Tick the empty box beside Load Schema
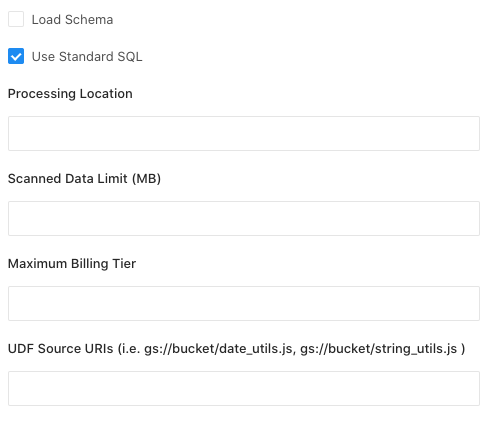 pyautogui.click(x=16, y=19)
